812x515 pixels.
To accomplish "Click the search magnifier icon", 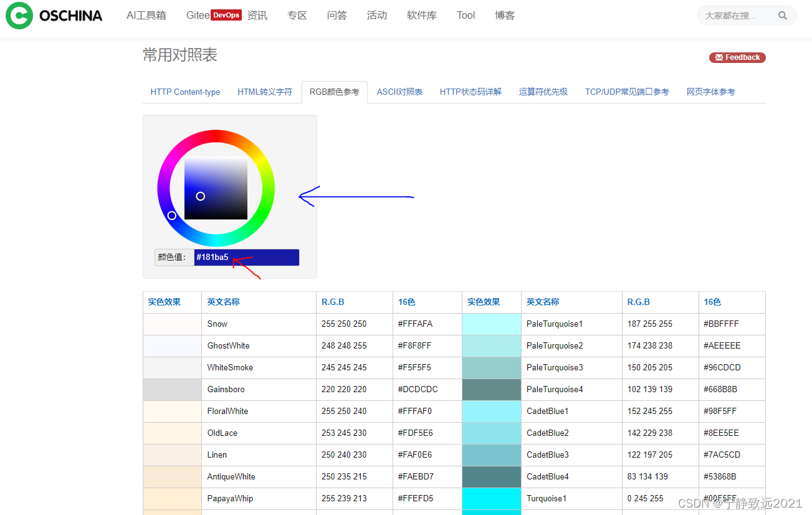I will pyautogui.click(x=783, y=16).
